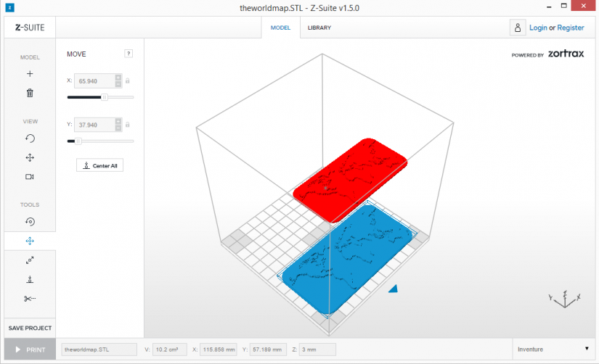Click the PRINT button

30,349
